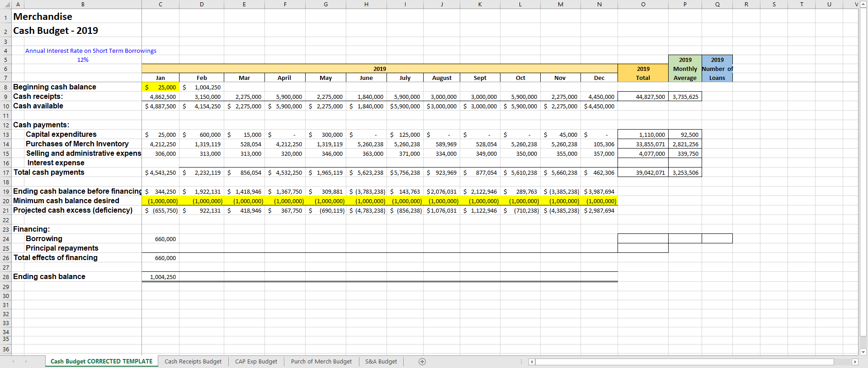Select the 3,735,625 monthly average cell
Screen dimensions: 868x368
[685, 97]
